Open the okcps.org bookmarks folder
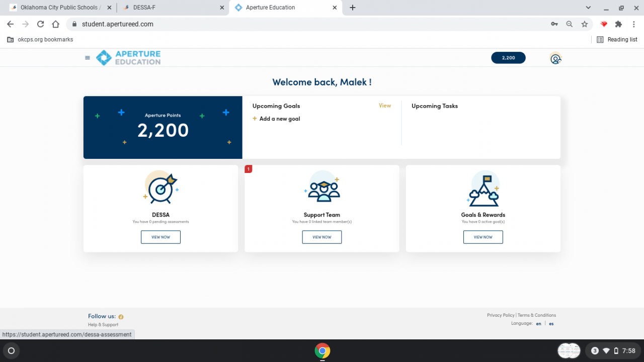Screen dimensions: 644x362 point(40,40)
